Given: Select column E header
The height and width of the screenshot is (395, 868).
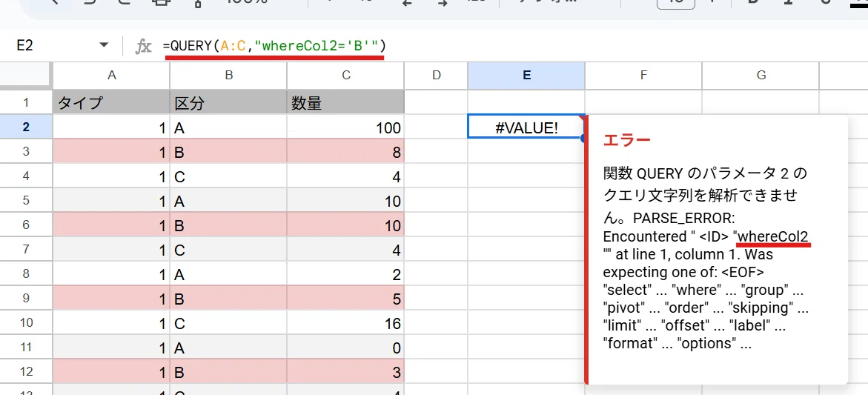Looking at the screenshot, I should pyautogui.click(x=526, y=76).
